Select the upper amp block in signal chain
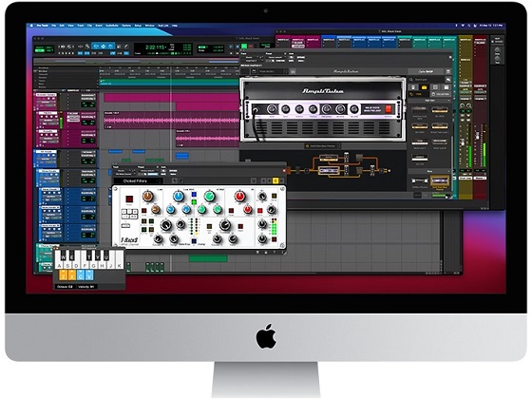Image resolution: width=532 pixels, height=399 pixels. 329,158
